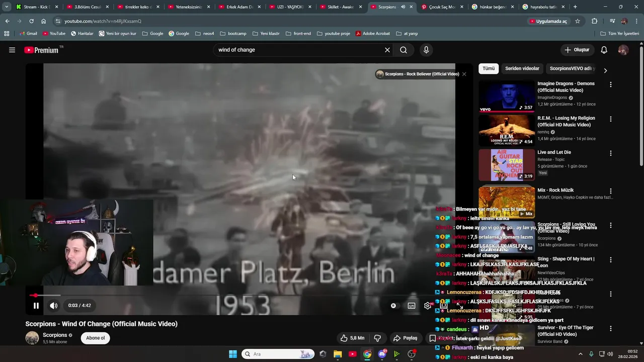This screenshot has height=362, width=644.
Task: Clear the search text with the X
Action: point(387,50)
